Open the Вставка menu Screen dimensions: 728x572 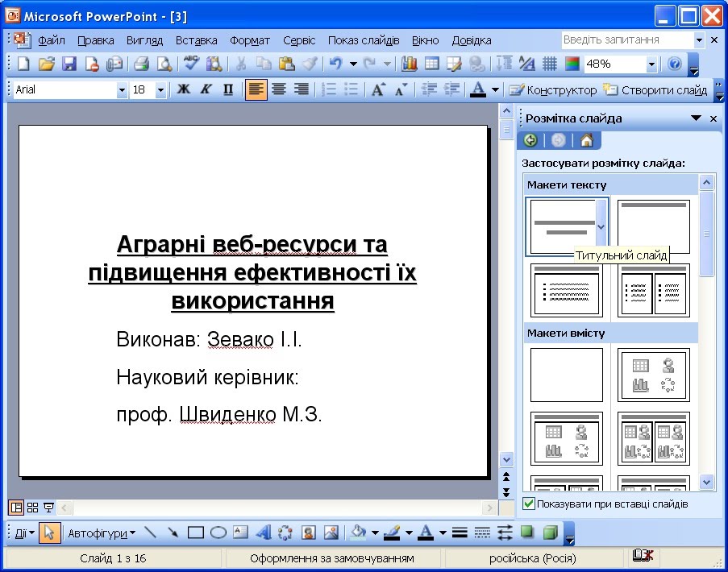click(x=197, y=40)
